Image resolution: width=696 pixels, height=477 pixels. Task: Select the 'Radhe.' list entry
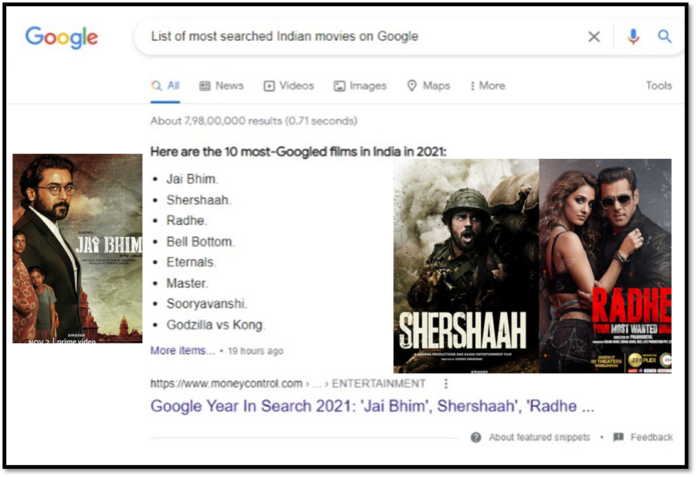[x=187, y=221]
